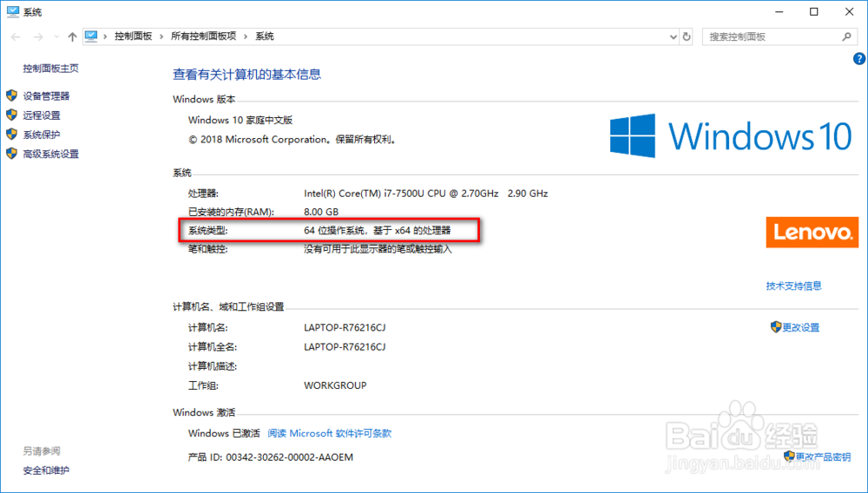Expand the chevron after computer icon
This screenshot has width=868, height=493.
pos(105,36)
